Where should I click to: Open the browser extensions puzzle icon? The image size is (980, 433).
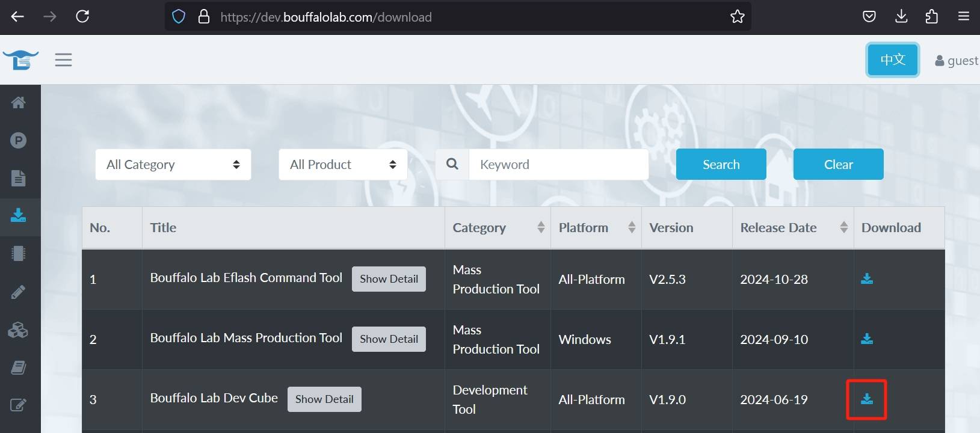pyautogui.click(x=932, y=17)
